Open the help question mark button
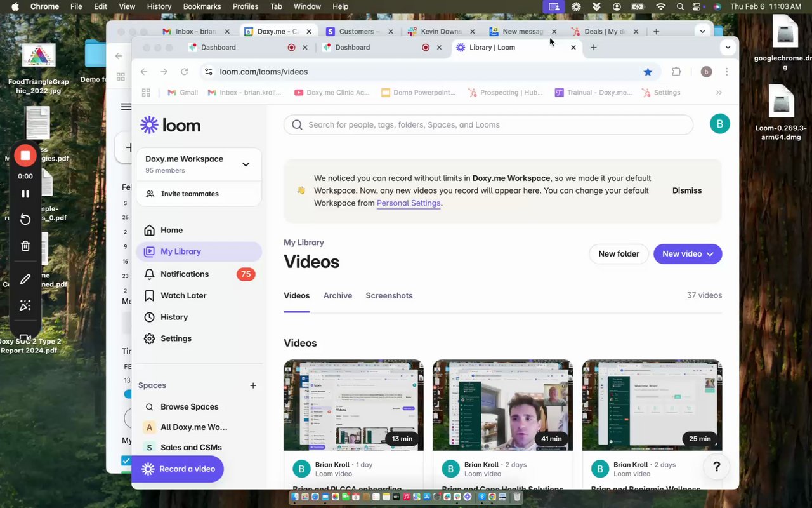This screenshot has width=812, height=508. point(717,467)
